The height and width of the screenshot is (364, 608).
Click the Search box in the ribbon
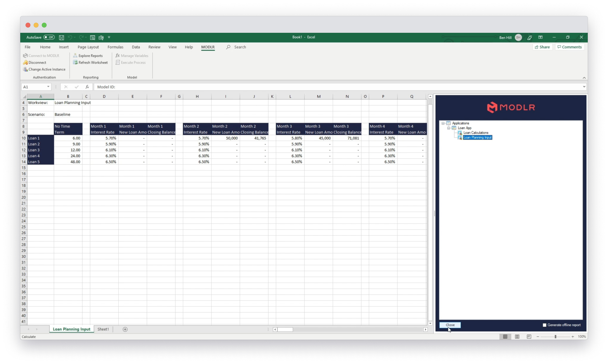(x=236, y=47)
